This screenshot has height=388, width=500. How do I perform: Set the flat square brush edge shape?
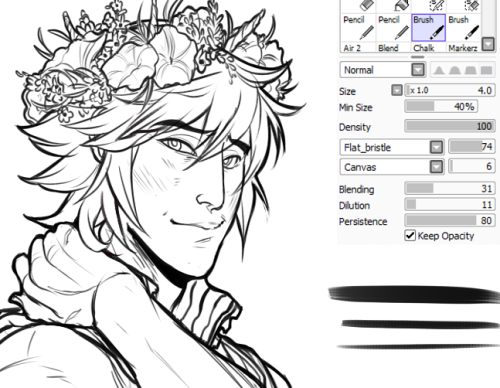click(486, 70)
